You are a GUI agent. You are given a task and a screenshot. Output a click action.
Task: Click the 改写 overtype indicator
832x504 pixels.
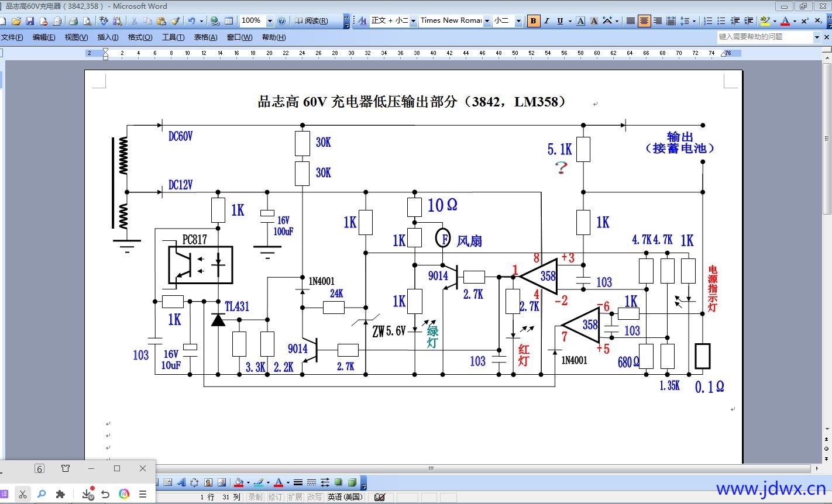coord(315,497)
